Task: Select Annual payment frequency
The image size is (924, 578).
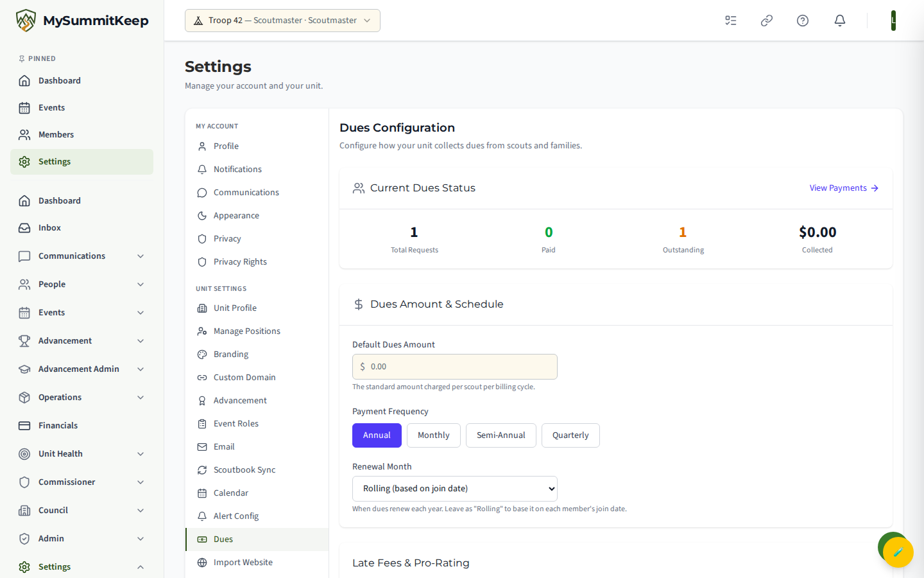Action: pyautogui.click(x=377, y=435)
